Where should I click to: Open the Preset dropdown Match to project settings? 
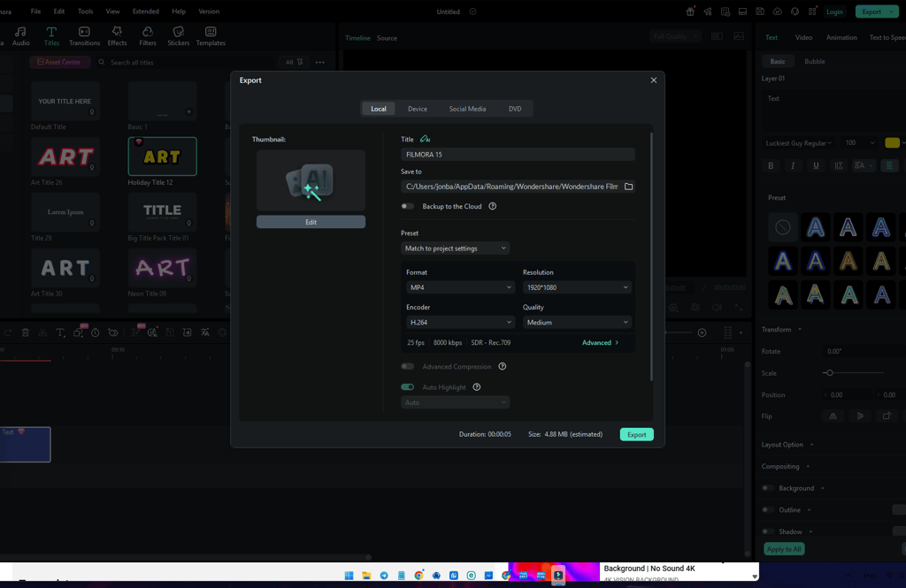[456, 248]
